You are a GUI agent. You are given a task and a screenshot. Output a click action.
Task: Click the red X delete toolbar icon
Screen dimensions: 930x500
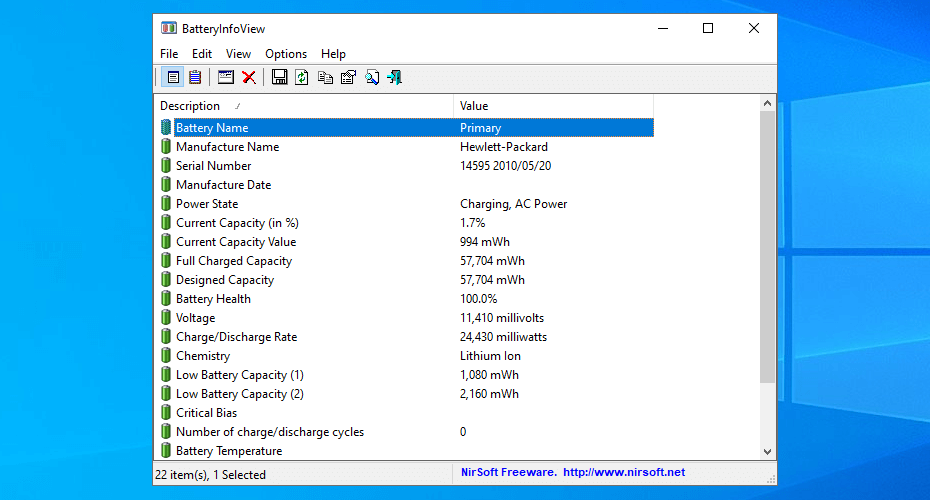(249, 77)
